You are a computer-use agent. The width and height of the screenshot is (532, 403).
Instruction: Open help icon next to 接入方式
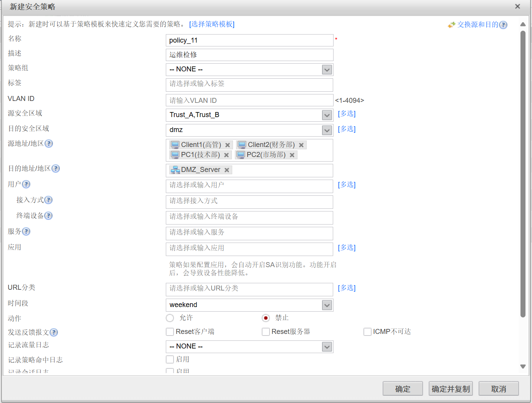coord(48,200)
